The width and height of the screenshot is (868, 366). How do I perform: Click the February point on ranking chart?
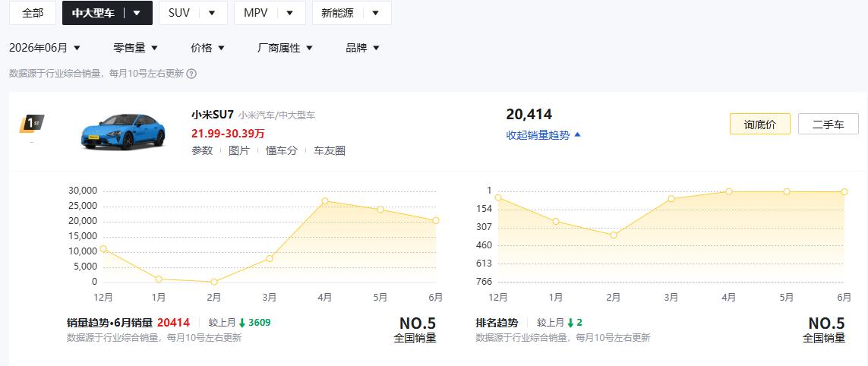(x=614, y=235)
